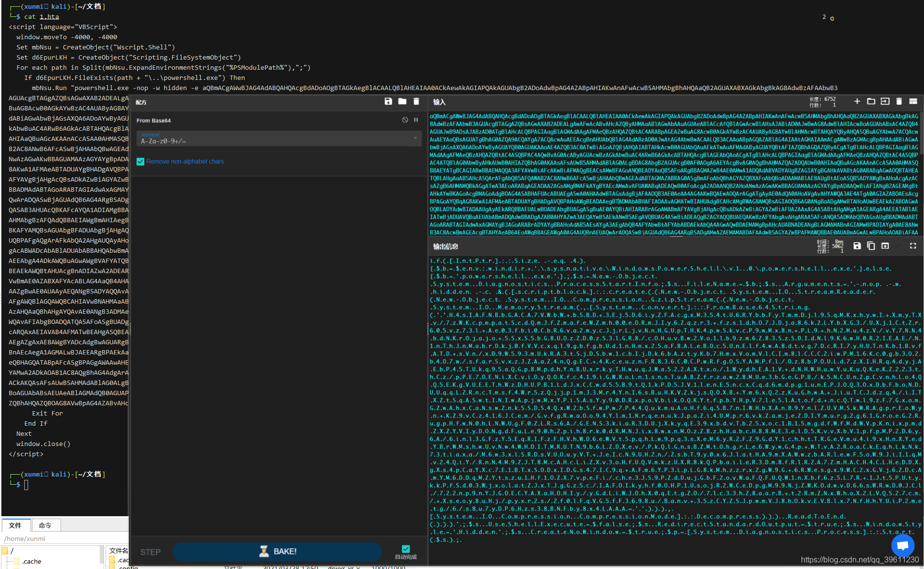
Task: Click the /home/xunmi path field
Action: 65,538
